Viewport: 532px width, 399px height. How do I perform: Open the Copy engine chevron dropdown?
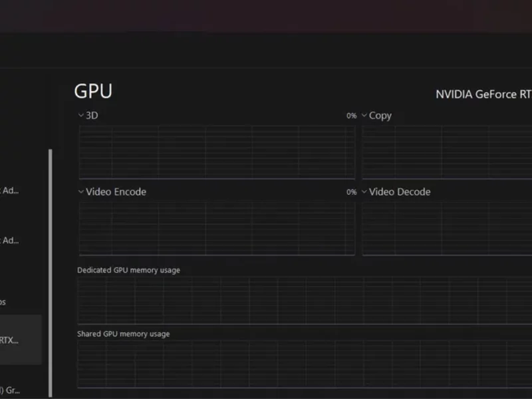(x=364, y=116)
